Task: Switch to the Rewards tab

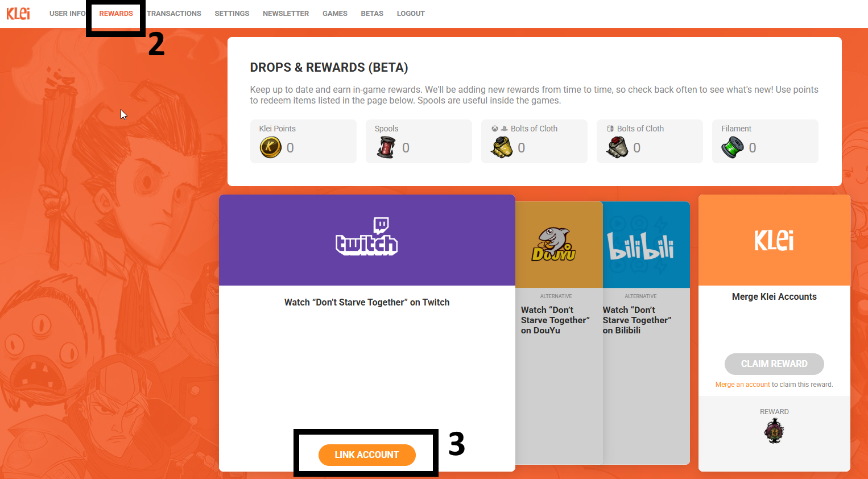Action: 116,14
